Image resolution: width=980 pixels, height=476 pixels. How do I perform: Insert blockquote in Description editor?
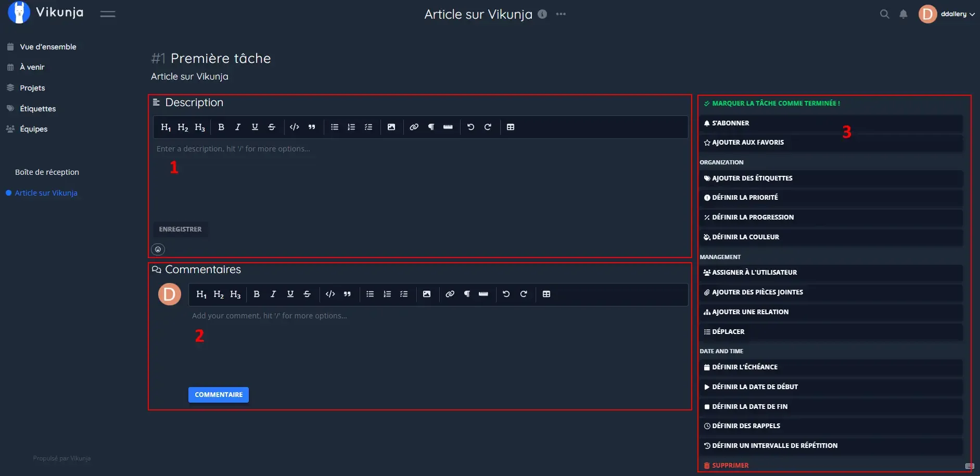click(312, 127)
